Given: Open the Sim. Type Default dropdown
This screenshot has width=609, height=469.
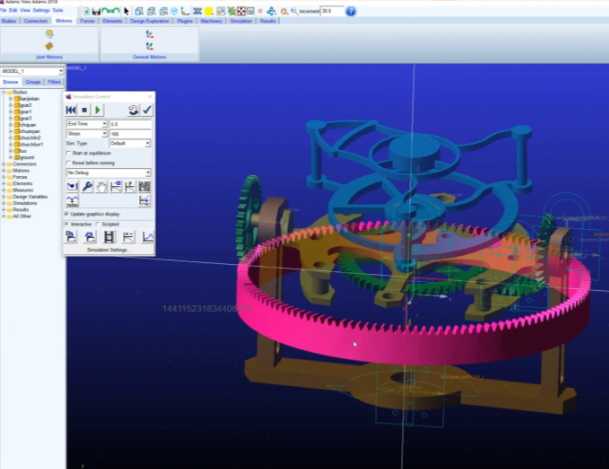Looking at the screenshot, I should pos(131,143).
